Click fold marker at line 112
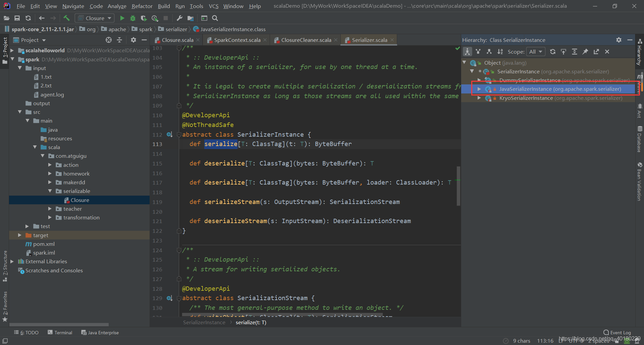The height and width of the screenshot is (345, 644). (x=179, y=135)
